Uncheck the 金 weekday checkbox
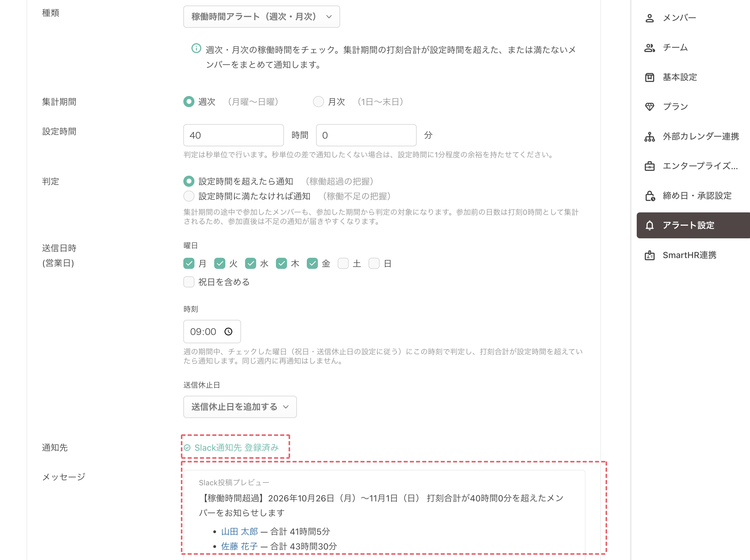750x560 pixels. tap(312, 263)
